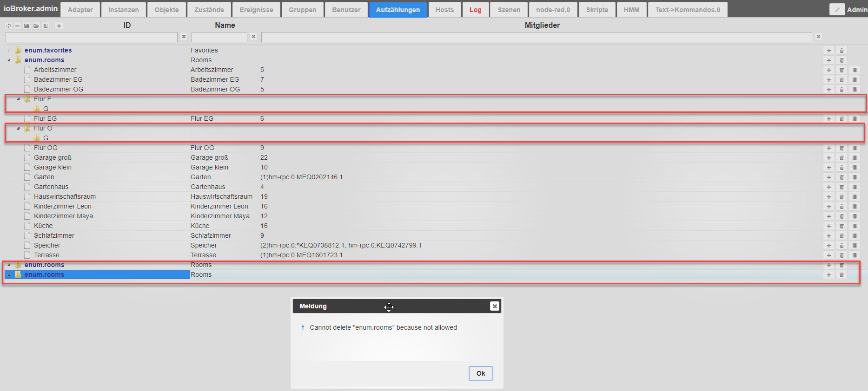The width and height of the screenshot is (868, 391).
Task: Select the Garage klein tree item
Action: 53,167
